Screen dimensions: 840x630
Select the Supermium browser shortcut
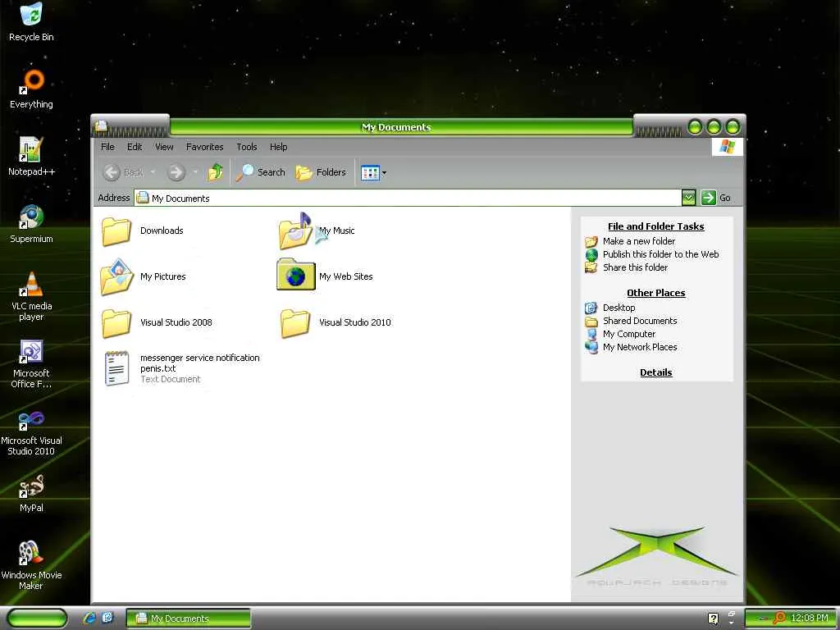[x=31, y=223]
